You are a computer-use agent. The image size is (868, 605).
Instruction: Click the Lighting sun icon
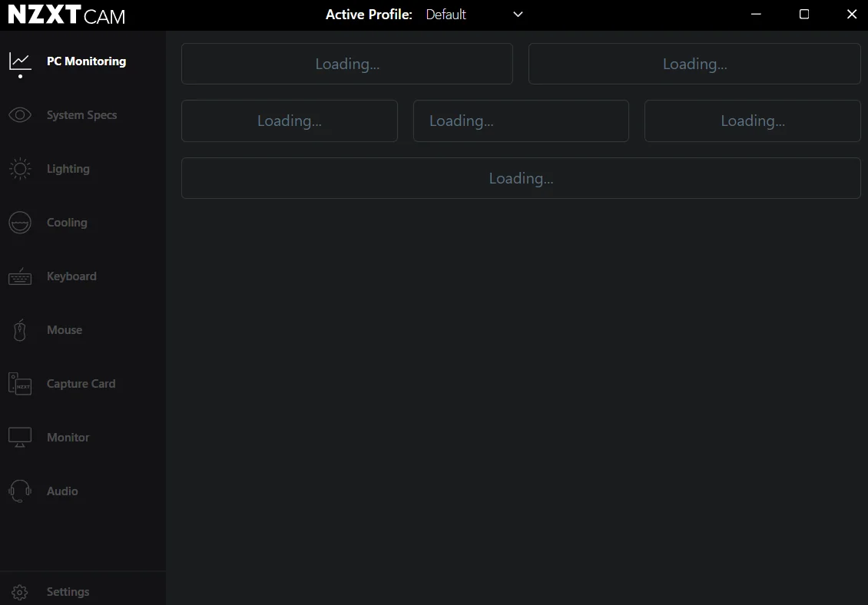[x=20, y=169]
